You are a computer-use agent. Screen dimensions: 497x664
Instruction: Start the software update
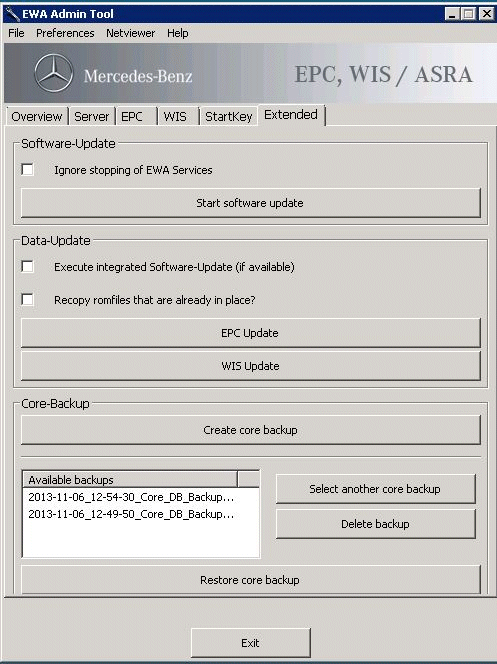[251, 203]
